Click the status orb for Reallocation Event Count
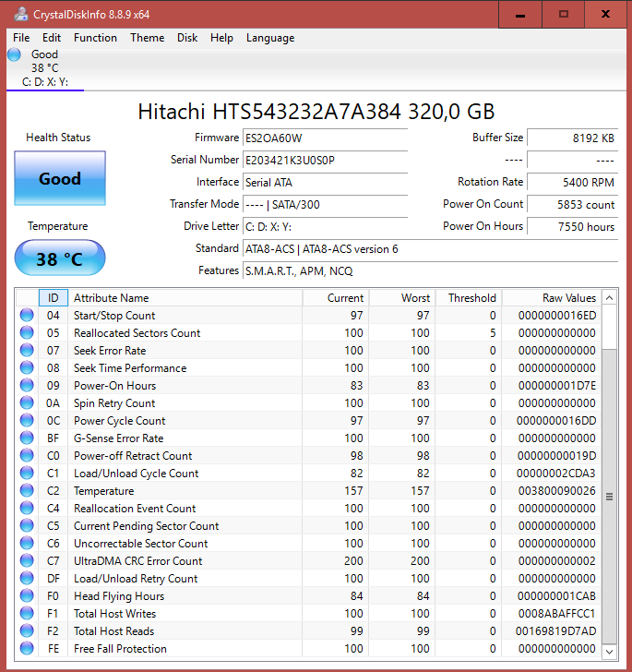The image size is (632, 672). coord(27,509)
